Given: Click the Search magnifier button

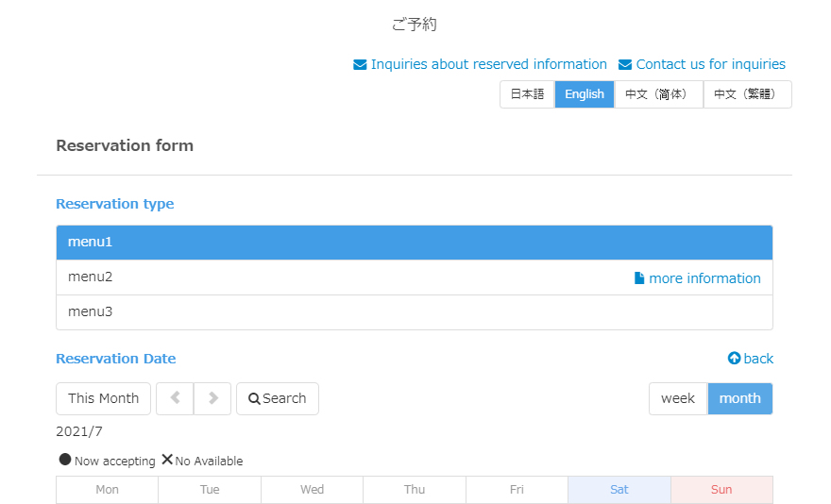Looking at the screenshot, I should tap(278, 398).
